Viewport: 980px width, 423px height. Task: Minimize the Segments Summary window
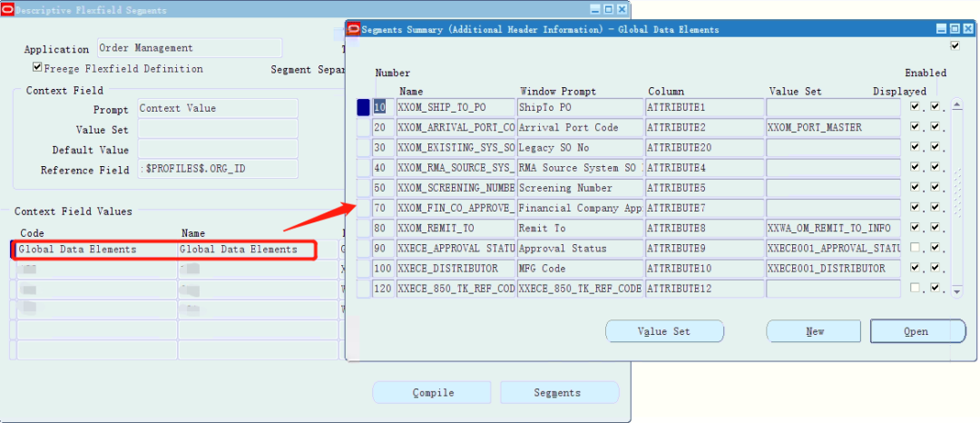pyautogui.click(x=942, y=29)
